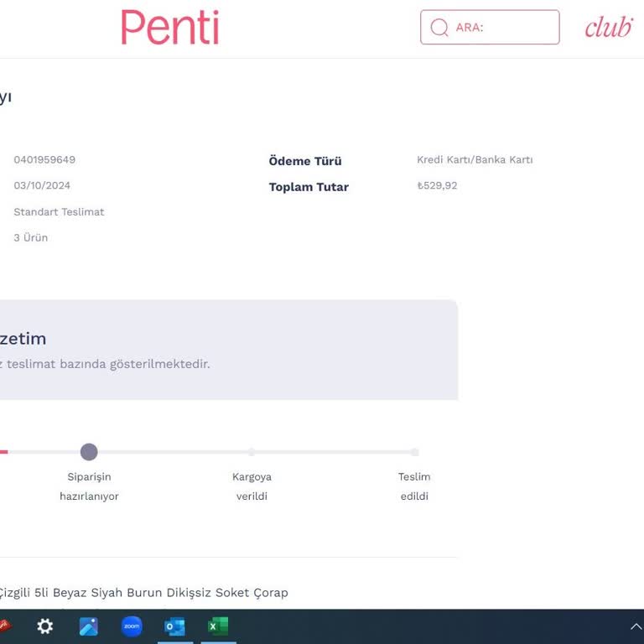The width and height of the screenshot is (644, 644).
Task: Click Standart Teslimat text
Action: pos(59,212)
